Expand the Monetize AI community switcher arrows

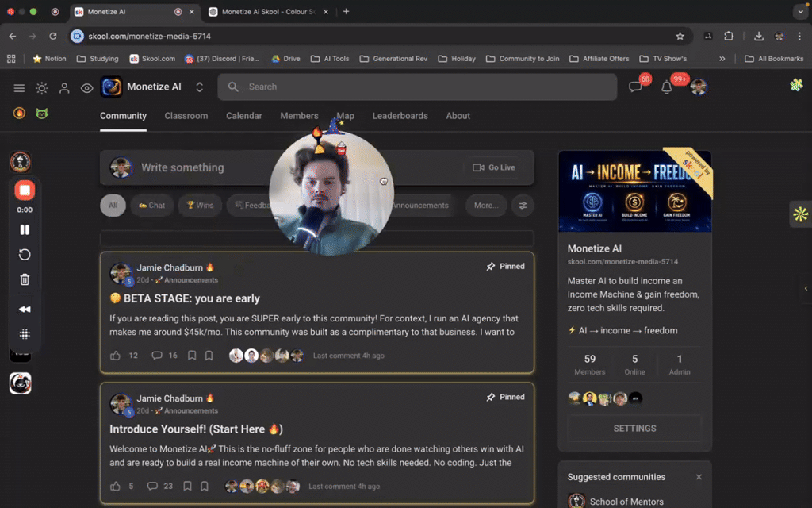199,87
